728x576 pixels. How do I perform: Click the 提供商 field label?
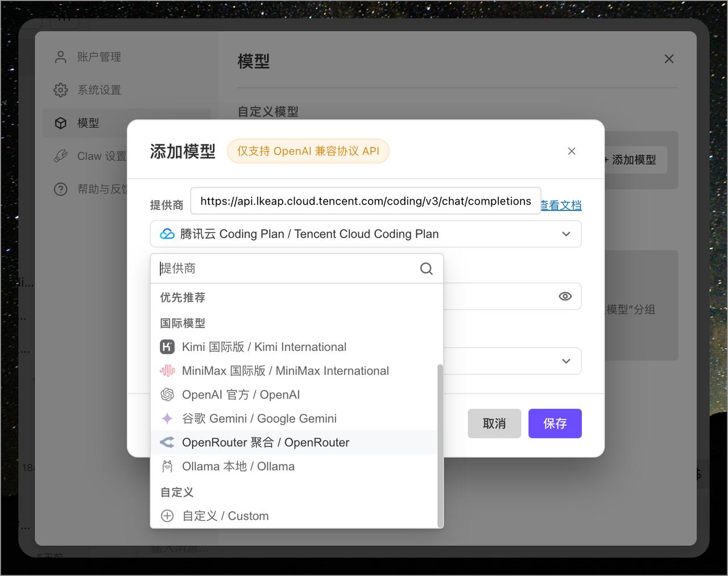[x=167, y=205]
